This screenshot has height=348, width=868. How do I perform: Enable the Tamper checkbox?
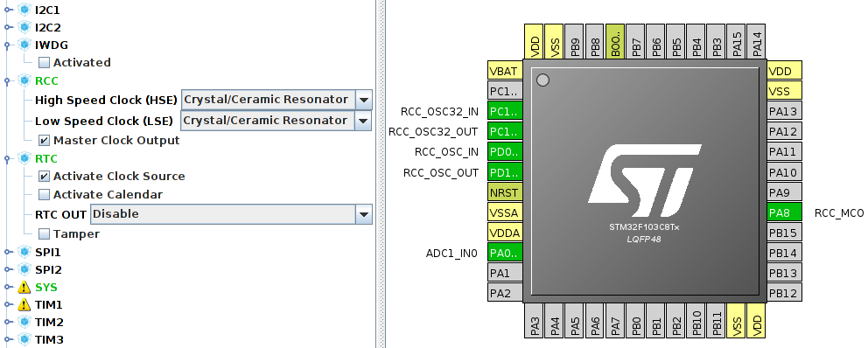click(44, 234)
